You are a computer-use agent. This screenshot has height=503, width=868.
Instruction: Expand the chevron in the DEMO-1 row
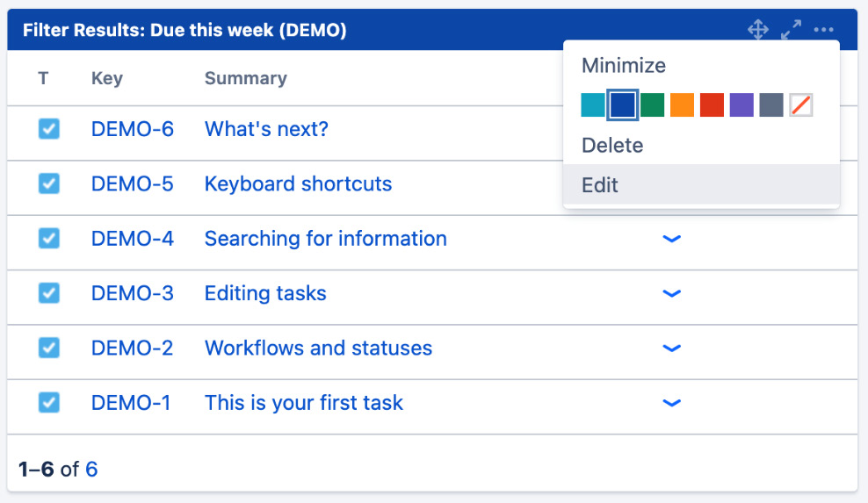(x=671, y=403)
